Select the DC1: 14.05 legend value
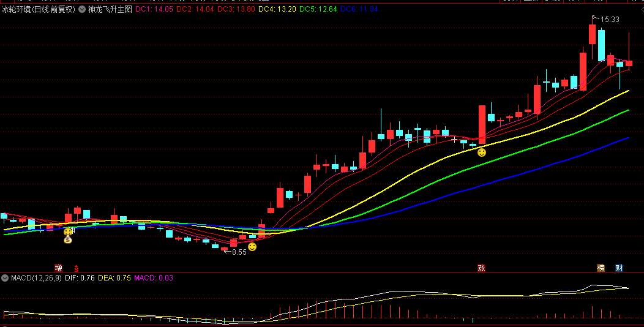Screen dimensions: 644x327 point(154,9)
